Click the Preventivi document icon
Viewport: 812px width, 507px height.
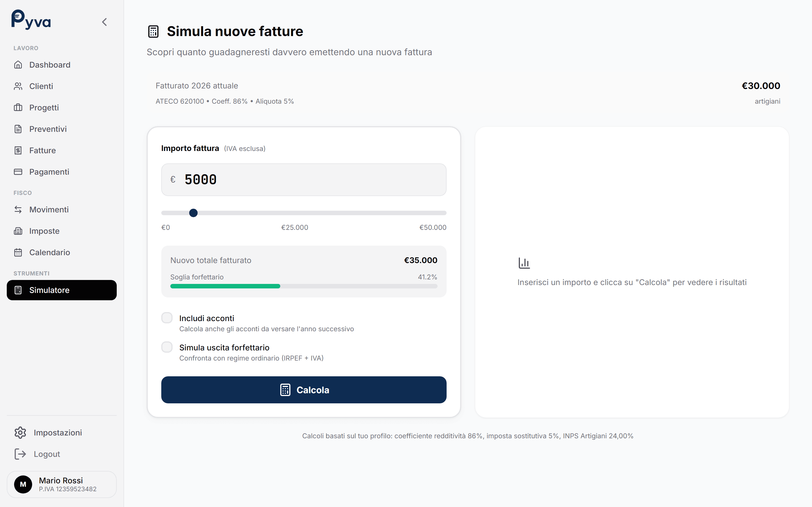(18, 129)
